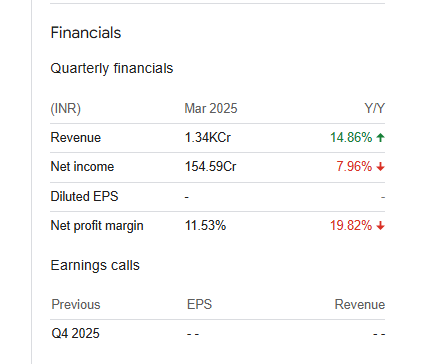Viewport: 441px width, 364px height.
Task: Select the Net income row label
Action: coord(82,166)
